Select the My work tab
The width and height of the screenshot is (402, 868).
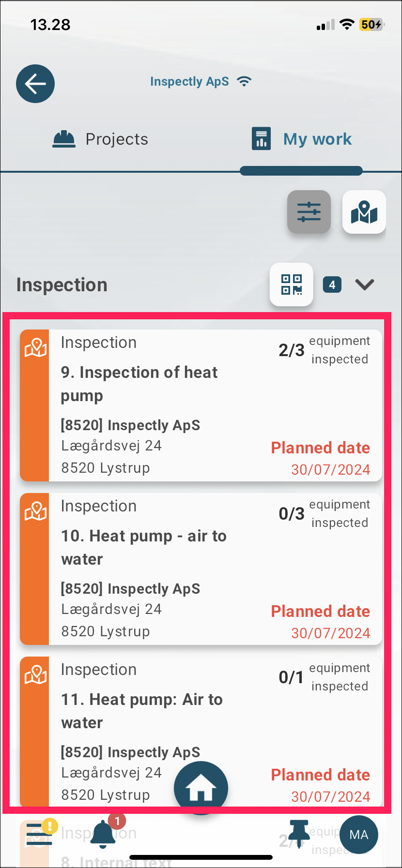tap(301, 139)
